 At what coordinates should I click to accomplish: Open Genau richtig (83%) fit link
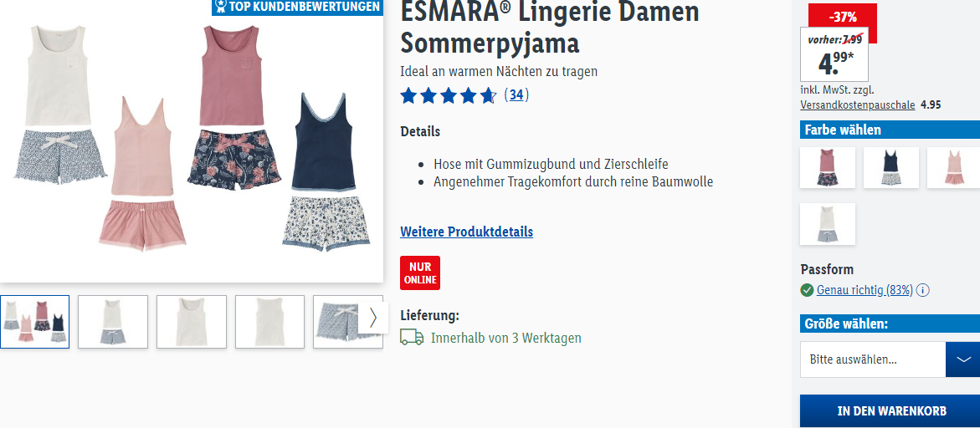tap(865, 290)
